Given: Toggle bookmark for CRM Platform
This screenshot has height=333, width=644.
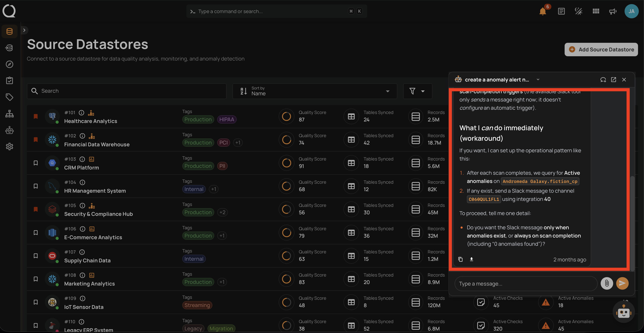Looking at the screenshot, I should [36, 163].
